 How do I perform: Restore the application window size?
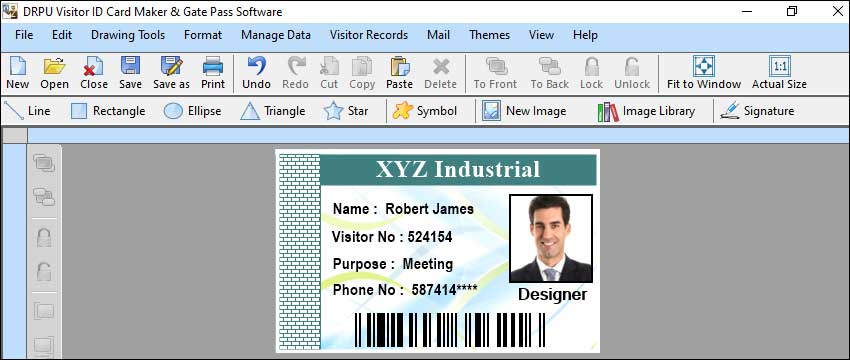click(792, 11)
